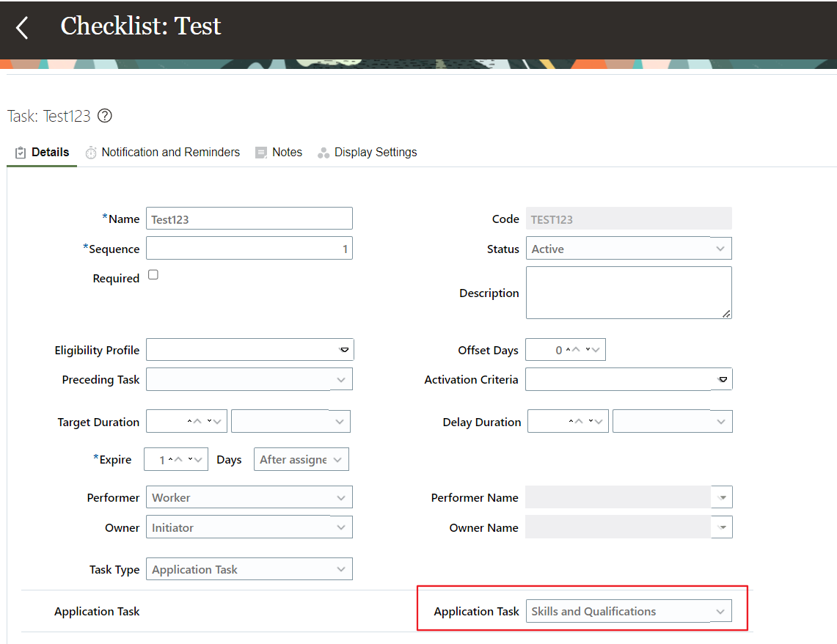Screen dimensions: 837x644
Task: Switch to the Notes tab
Action: (279, 153)
